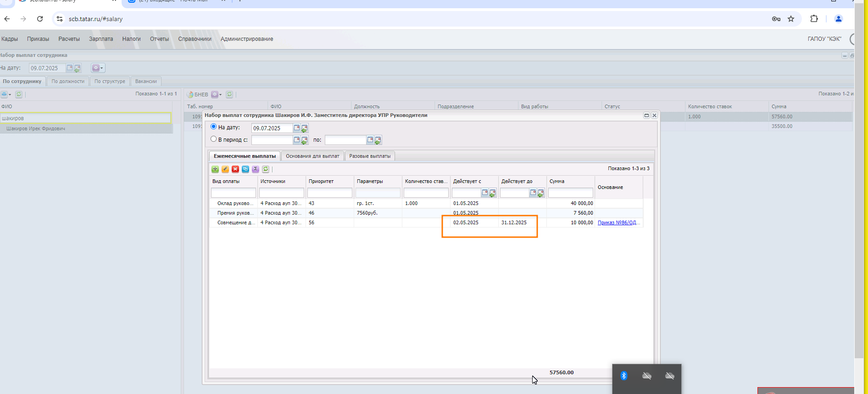Image resolution: width=868 pixels, height=394 pixels.
Task: Reload the browser page
Action: click(x=40, y=19)
